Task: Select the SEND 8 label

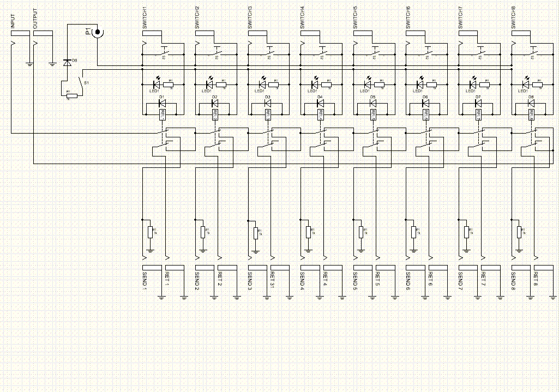Action: [514, 281]
